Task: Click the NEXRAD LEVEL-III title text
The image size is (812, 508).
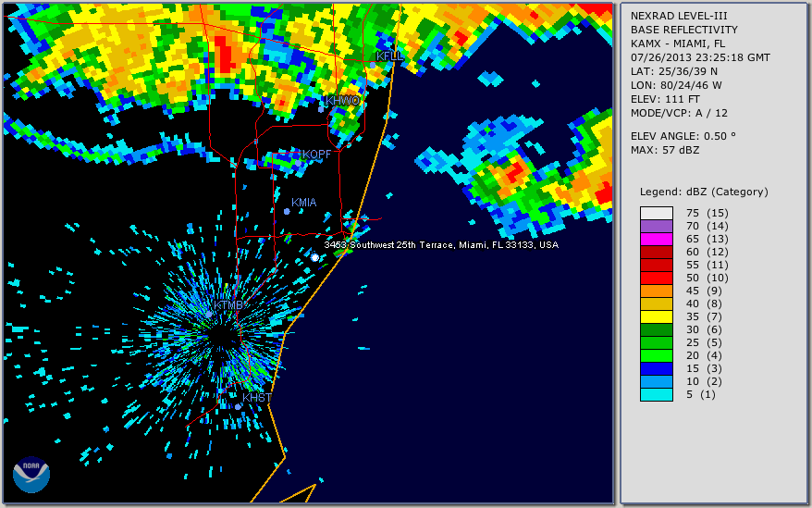Action: (x=683, y=16)
